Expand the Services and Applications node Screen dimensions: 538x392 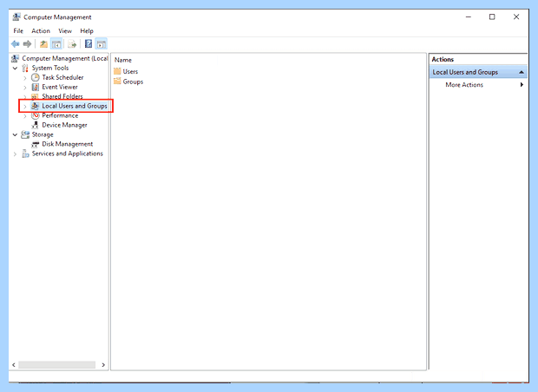click(x=15, y=154)
